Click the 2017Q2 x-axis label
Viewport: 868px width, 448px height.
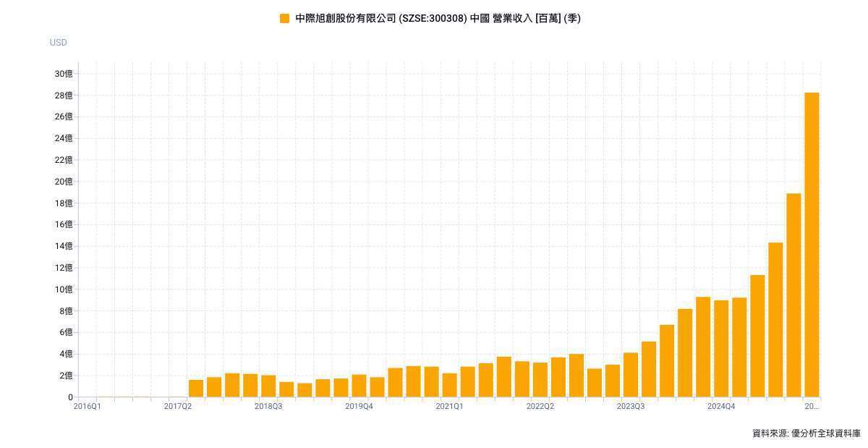click(178, 407)
